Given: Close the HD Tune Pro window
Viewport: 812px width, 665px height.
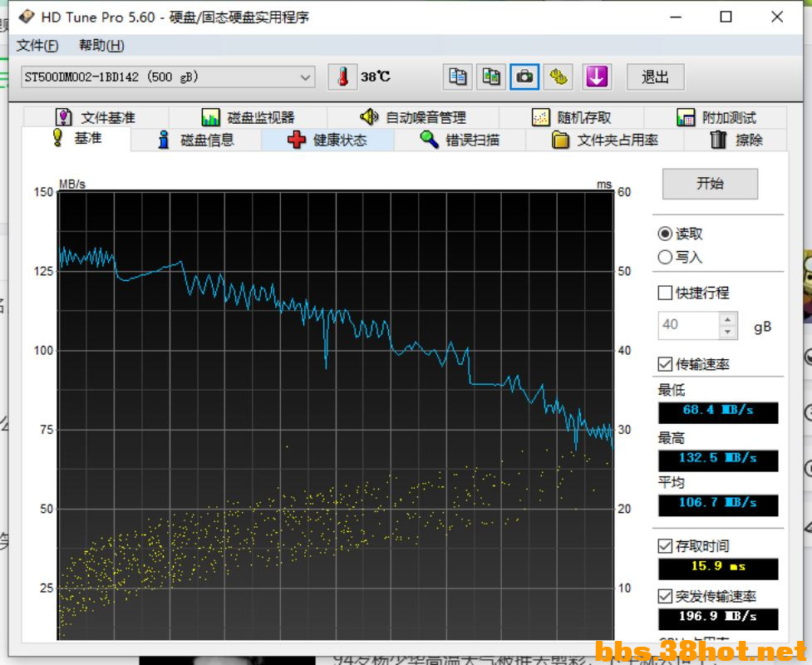Looking at the screenshot, I should click(x=777, y=17).
